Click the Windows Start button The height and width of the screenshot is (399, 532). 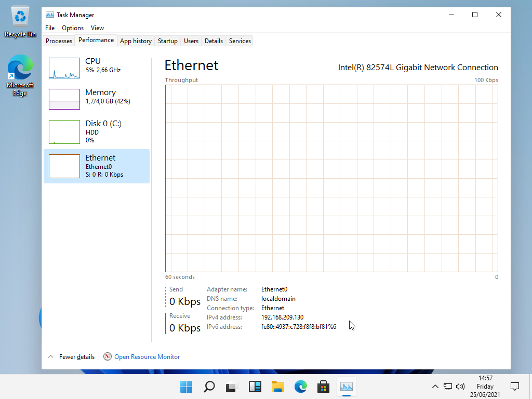(x=186, y=387)
